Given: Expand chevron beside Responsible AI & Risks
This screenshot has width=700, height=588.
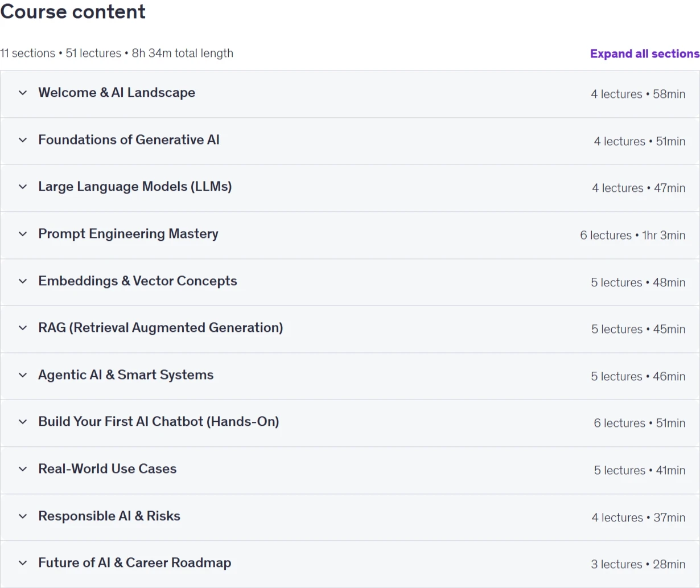Looking at the screenshot, I should pyautogui.click(x=23, y=516).
